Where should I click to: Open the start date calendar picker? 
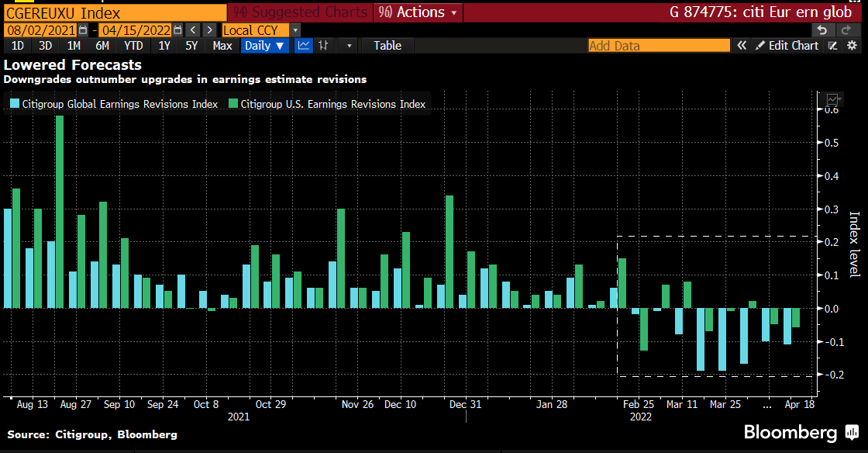pyautogui.click(x=83, y=30)
